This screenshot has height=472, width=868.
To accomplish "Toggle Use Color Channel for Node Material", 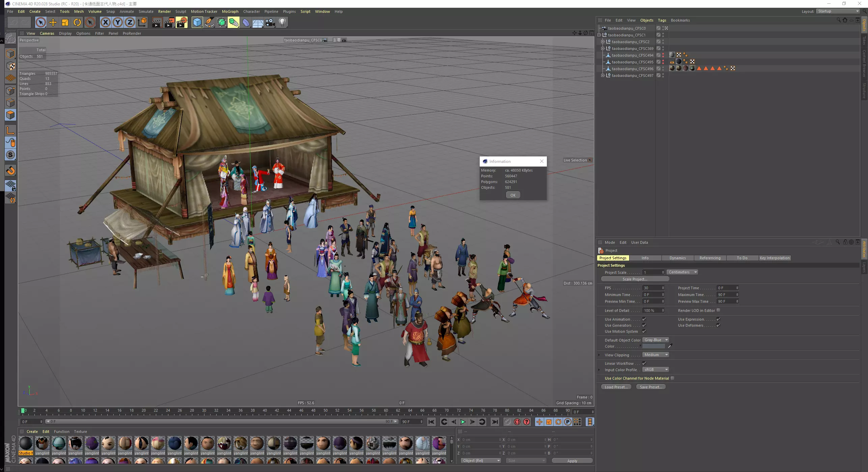I will [x=672, y=378].
